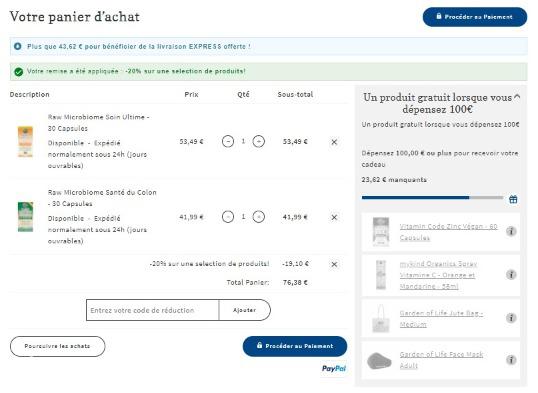The width and height of the screenshot is (538, 393).
Task: Click the discount amount -19,10 €
Action: click(295, 264)
